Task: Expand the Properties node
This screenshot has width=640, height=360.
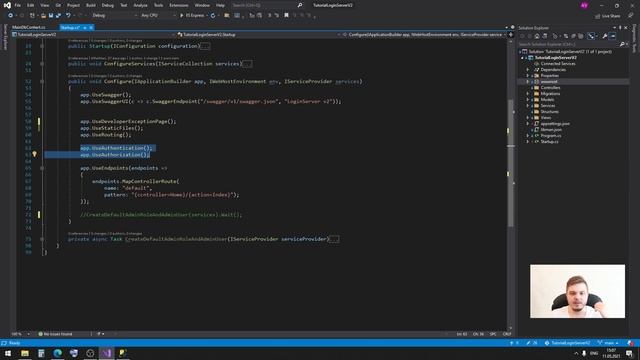Action: (527, 76)
